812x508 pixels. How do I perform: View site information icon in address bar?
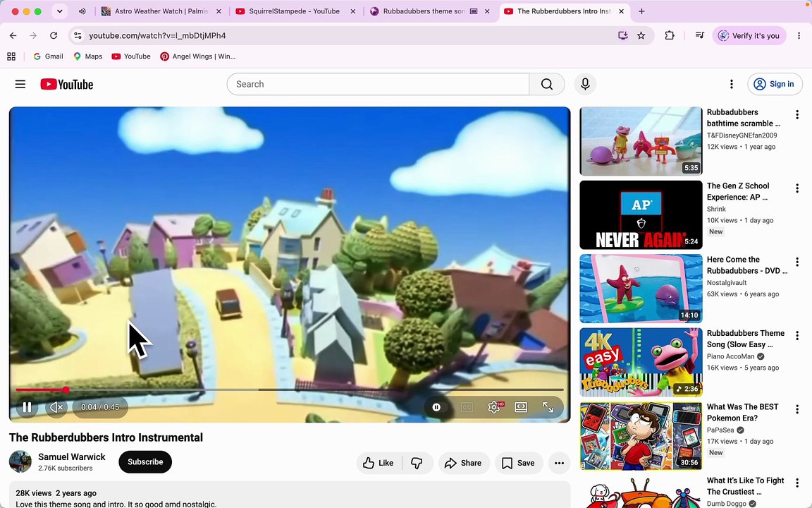point(78,35)
